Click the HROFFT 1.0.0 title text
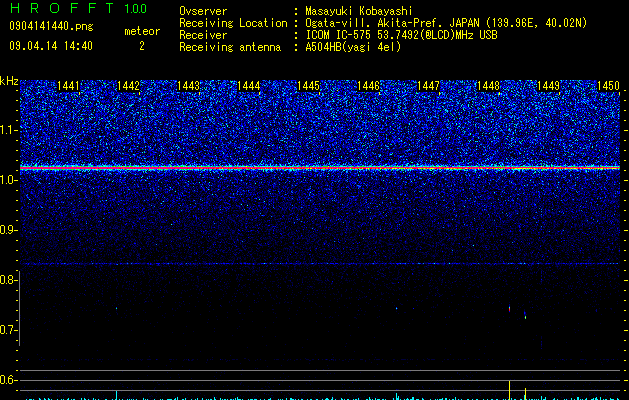This screenshot has width=629, height=400. 78,8
